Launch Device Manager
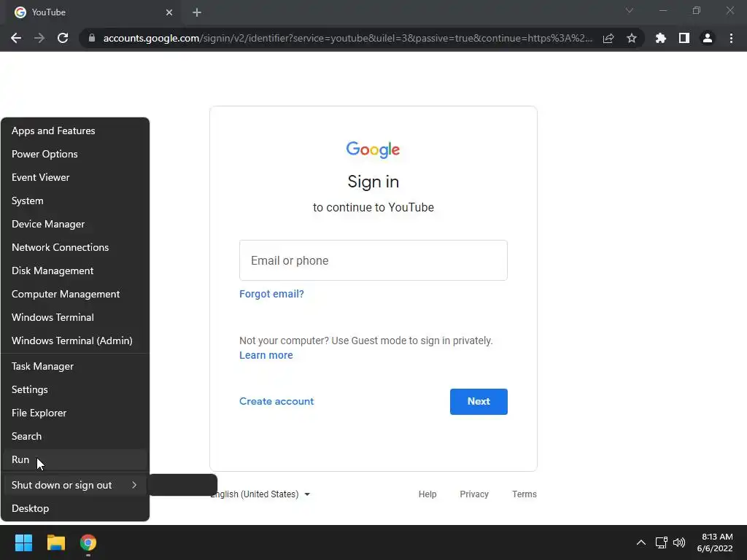This screenshot has width=747, height=560. (75, 224)
